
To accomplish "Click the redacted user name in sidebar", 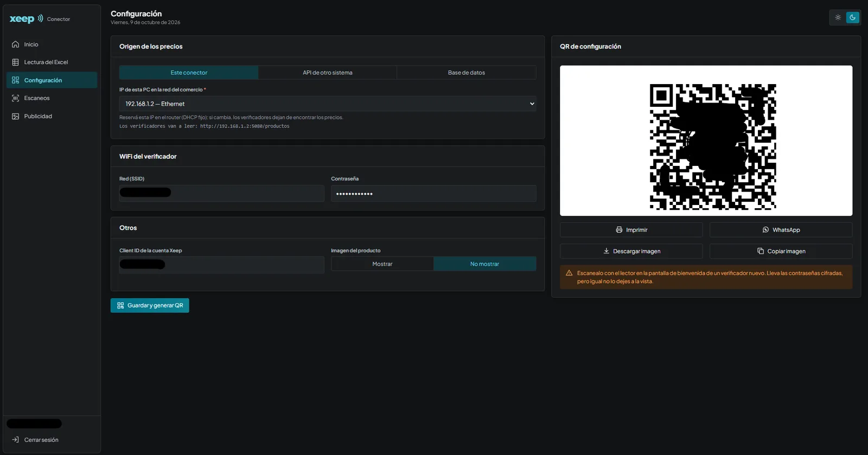I will pos(34,424).
